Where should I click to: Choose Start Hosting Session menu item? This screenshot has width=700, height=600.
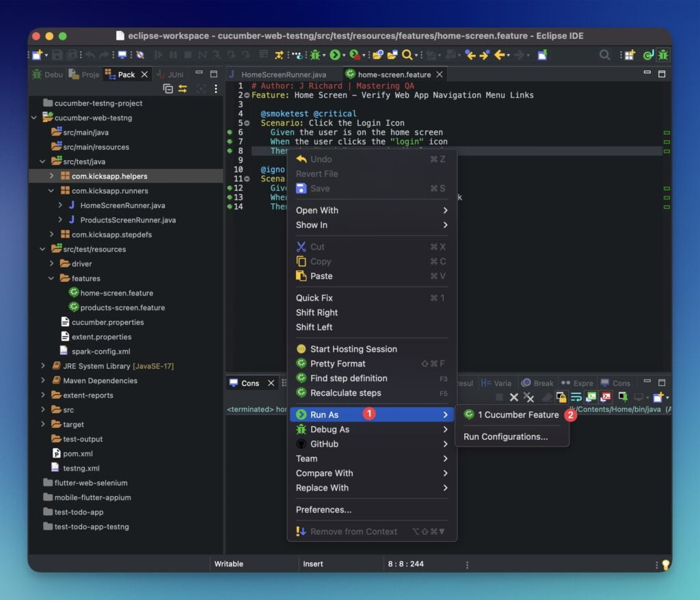(x=371, y=349)
